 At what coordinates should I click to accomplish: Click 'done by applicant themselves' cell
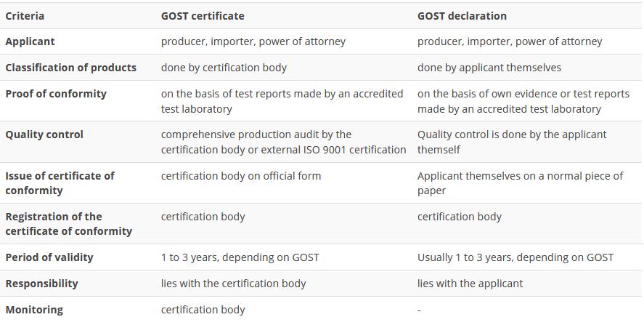click(489, 68)
